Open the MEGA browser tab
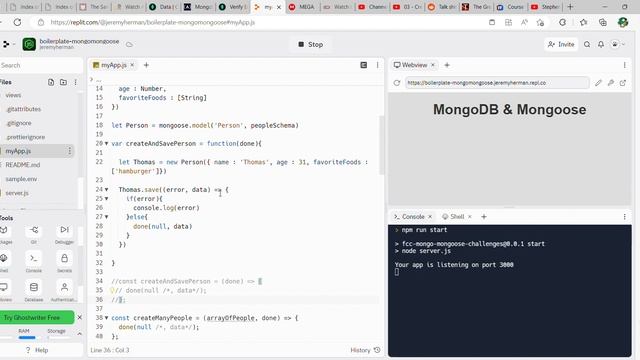The height and width of the screenshot is (360, 640). (x=302, y=7)
